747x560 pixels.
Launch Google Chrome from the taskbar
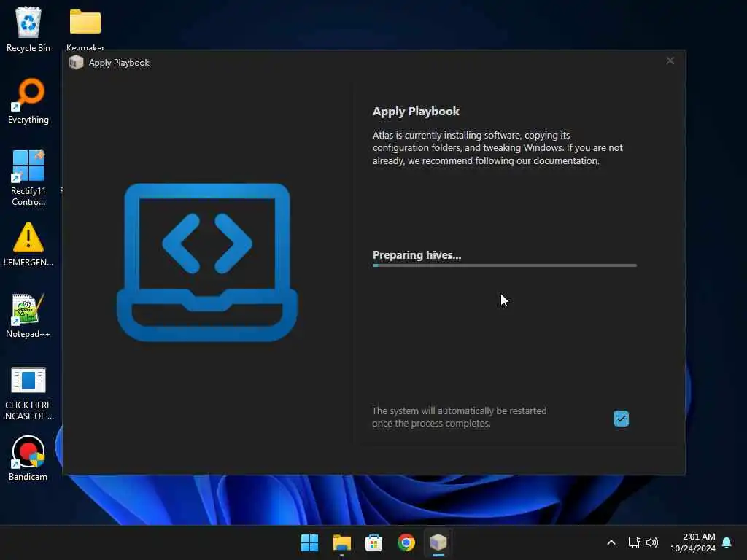coord(406,542)
